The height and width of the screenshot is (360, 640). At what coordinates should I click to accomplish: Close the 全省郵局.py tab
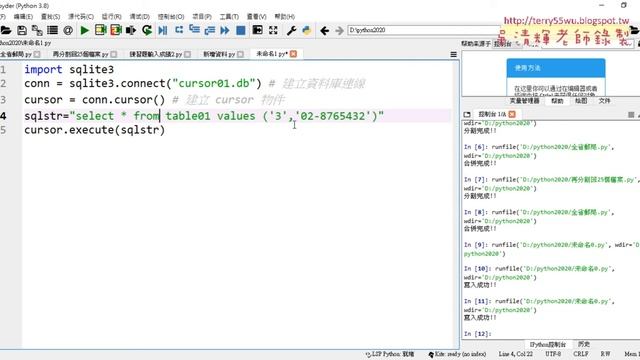(x=37, y=54)
